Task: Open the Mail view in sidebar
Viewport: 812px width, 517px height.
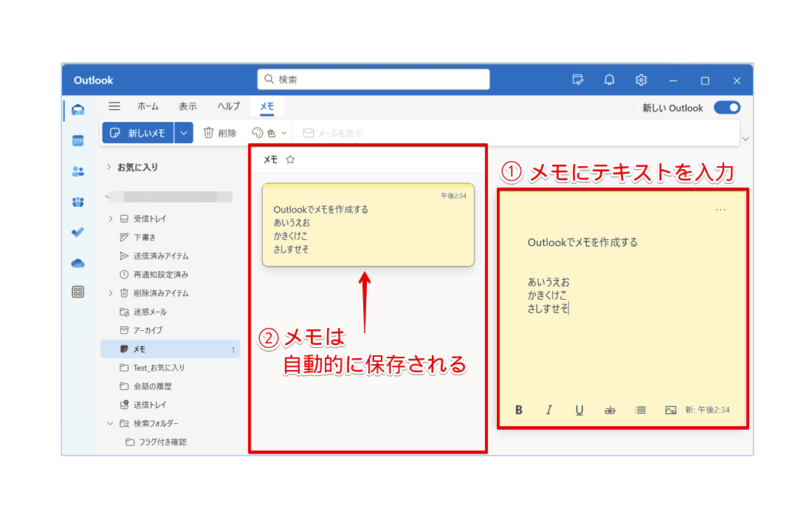Action: [x=78, y=110]
